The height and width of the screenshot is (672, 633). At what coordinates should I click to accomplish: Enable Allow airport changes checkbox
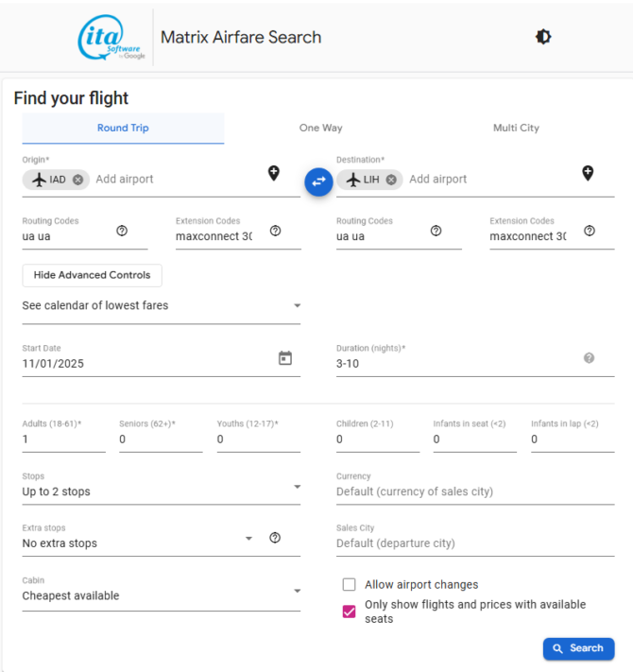click(349, 584)
